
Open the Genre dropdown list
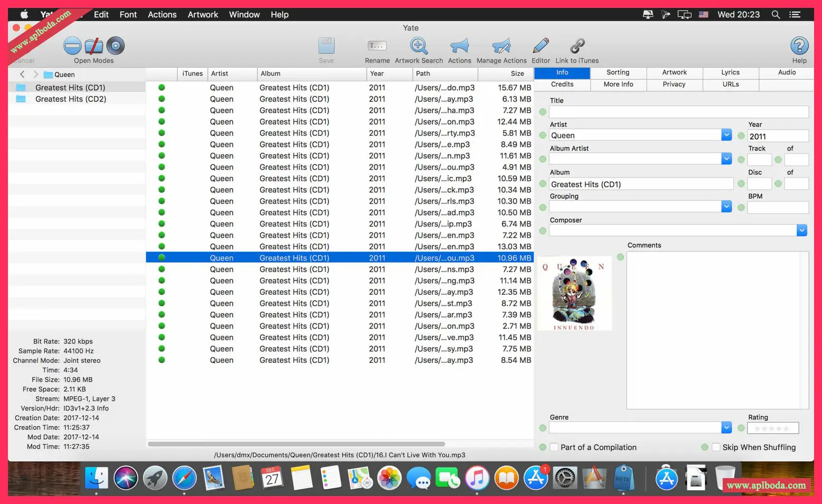coord(726,427)
